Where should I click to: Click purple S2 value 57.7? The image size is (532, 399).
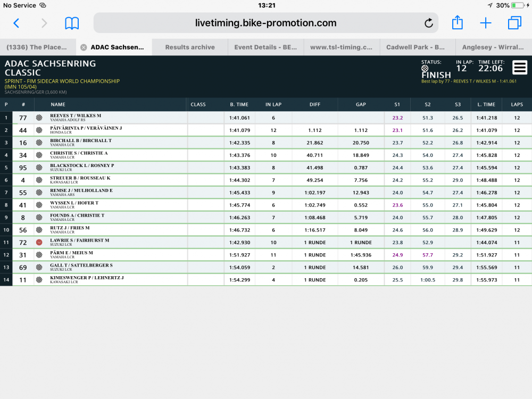pyautogui.click(x=428, y=255)
